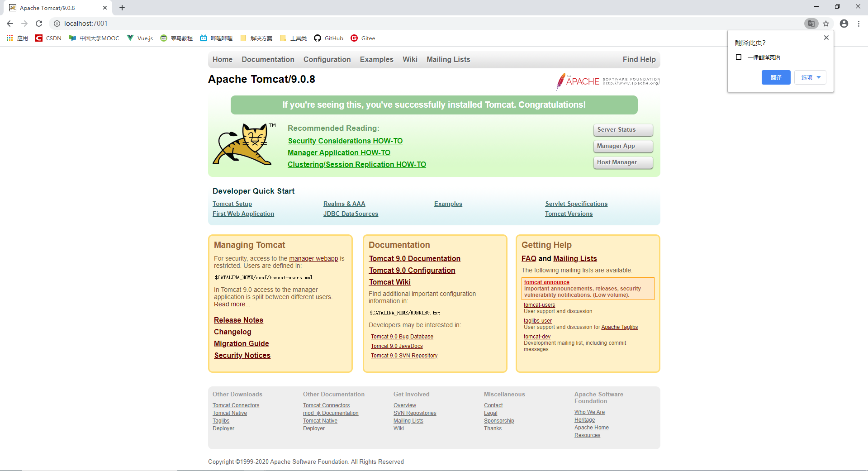Open Security Considerations HOW-TO link

pyautogui.click(x=345, y=141)
